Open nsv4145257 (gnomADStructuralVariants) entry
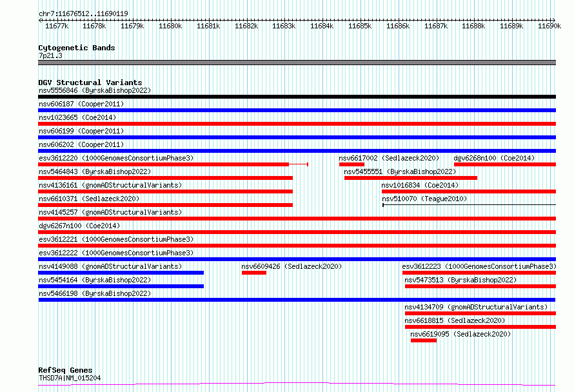Viewport: 574px width, 392px height. [110, 212]
